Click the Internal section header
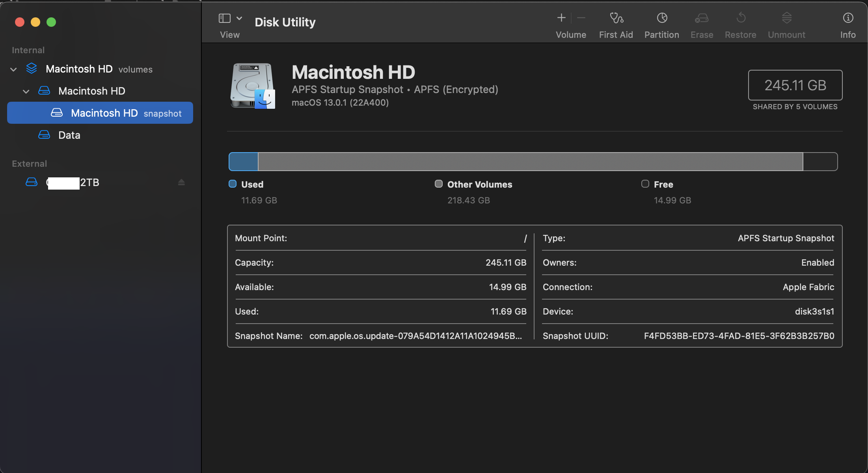The width and height of the screenshot is (868, 473). 28,50
